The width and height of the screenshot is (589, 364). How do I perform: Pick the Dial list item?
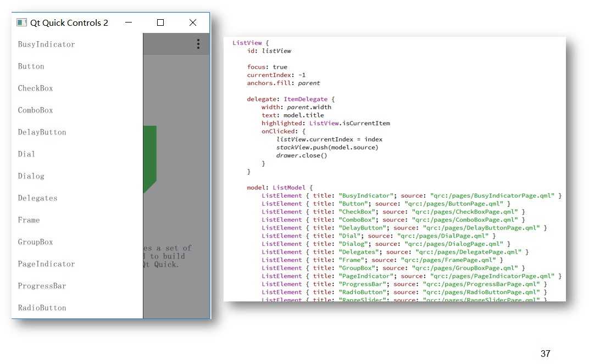pyautogui.click(x=77, y=154)
